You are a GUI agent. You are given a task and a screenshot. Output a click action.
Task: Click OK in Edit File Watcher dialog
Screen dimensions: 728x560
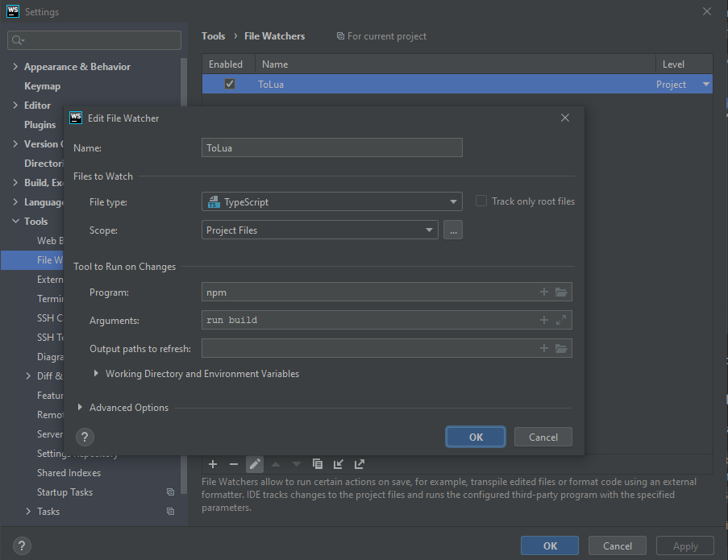click(476, 437)
